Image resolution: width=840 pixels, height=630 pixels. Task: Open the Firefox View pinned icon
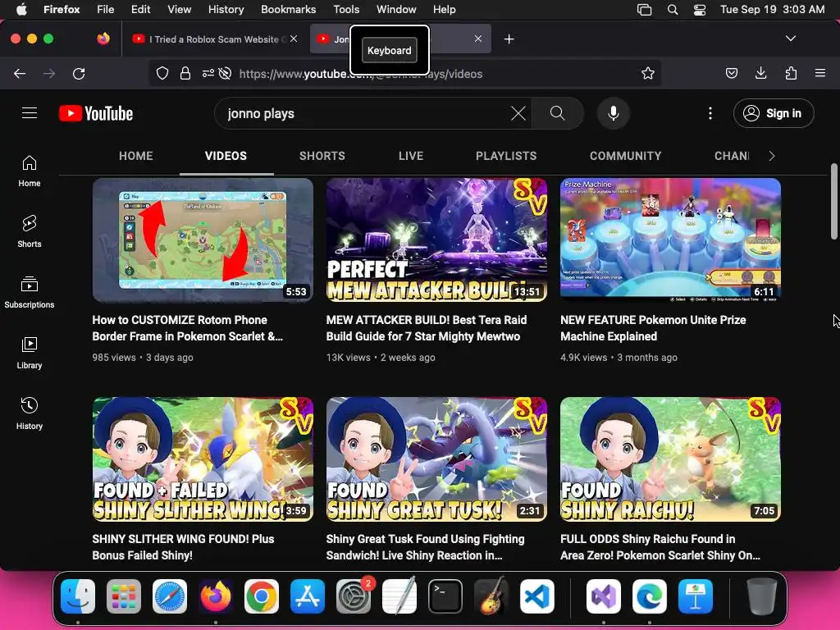click(x=103, y=39)
